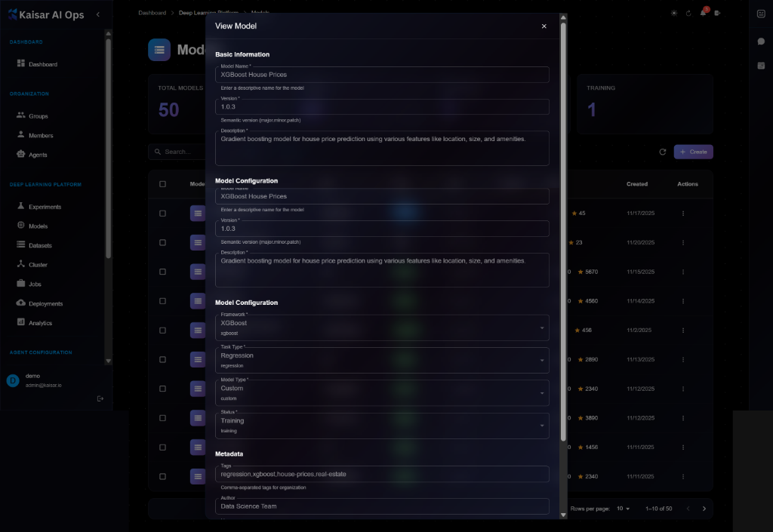
Task: Click the calendar icon in right panel
Action: pos(761,66)
